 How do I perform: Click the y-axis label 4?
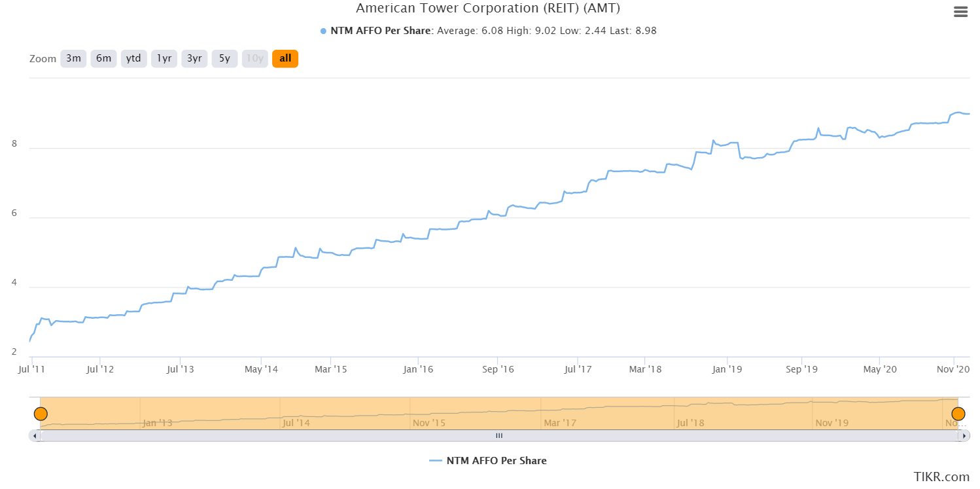[x=14, y=283]
